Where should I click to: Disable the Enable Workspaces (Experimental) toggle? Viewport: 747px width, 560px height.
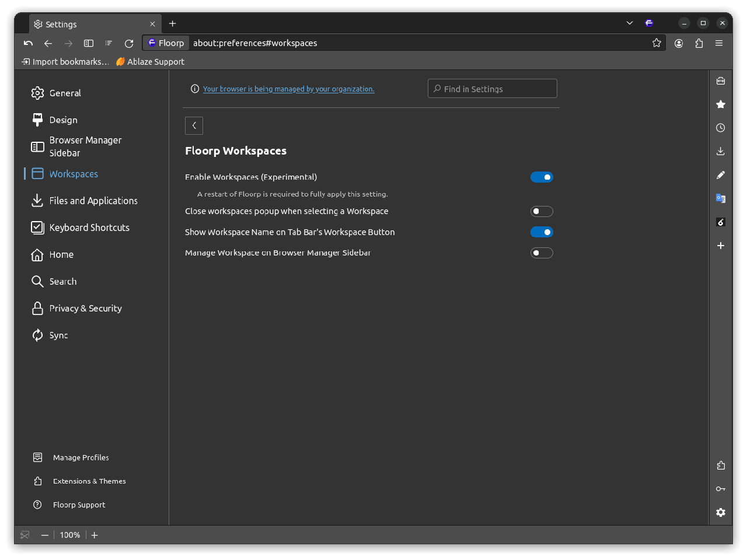542,177
